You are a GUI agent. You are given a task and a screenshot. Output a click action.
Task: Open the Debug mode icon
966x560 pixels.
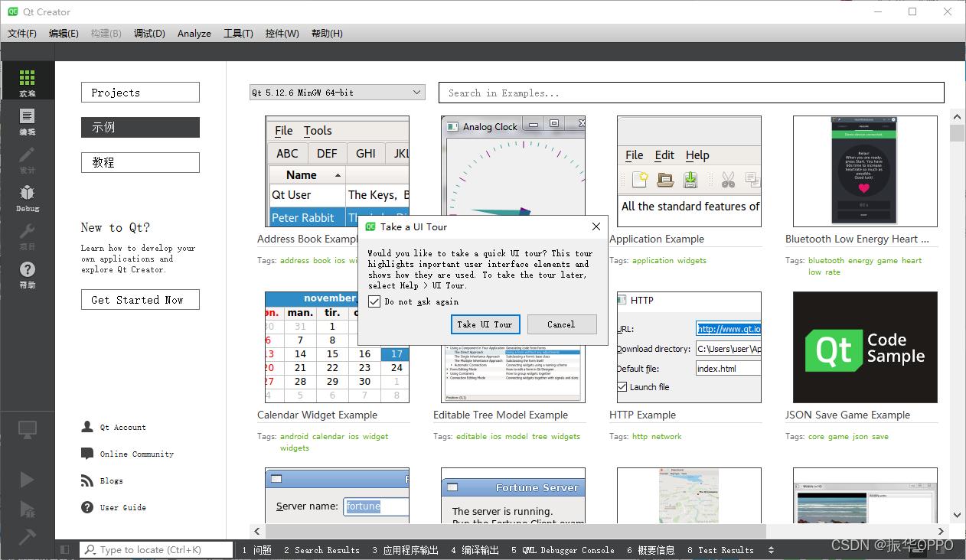tap(27, 197)
